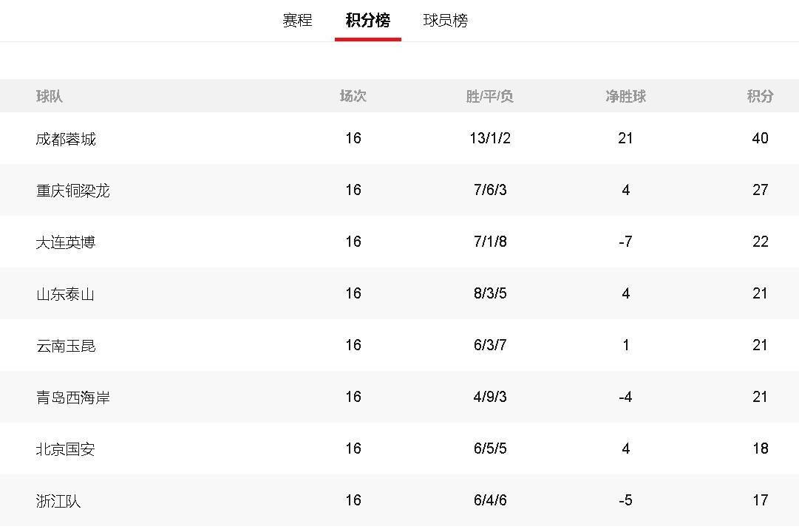The image size is (799, 532).
Task: Select team name 北京国安
Action: 65,449
